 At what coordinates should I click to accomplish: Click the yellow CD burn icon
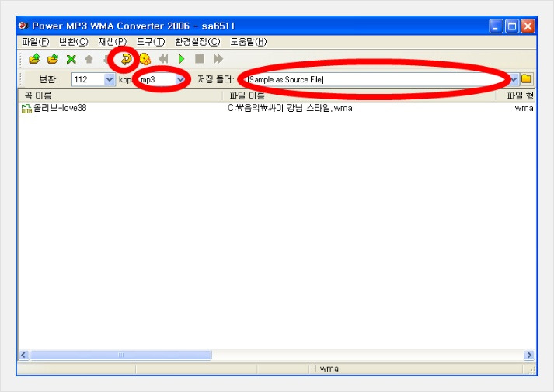145,59
